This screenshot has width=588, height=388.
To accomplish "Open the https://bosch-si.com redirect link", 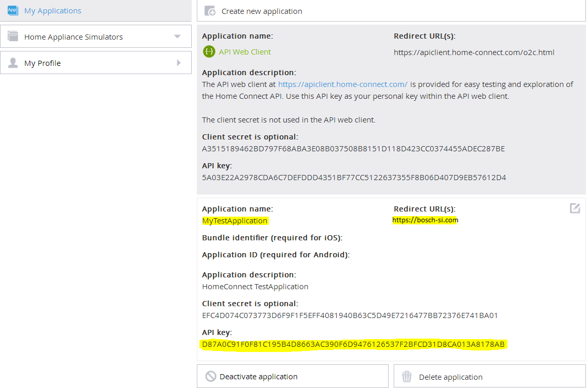I will [x=425, y=219].
